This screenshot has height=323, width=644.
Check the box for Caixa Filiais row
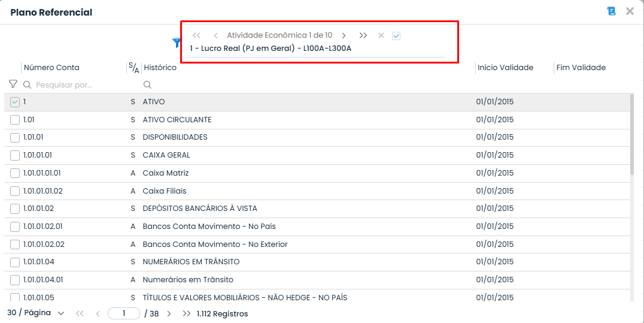coord(15,191)
